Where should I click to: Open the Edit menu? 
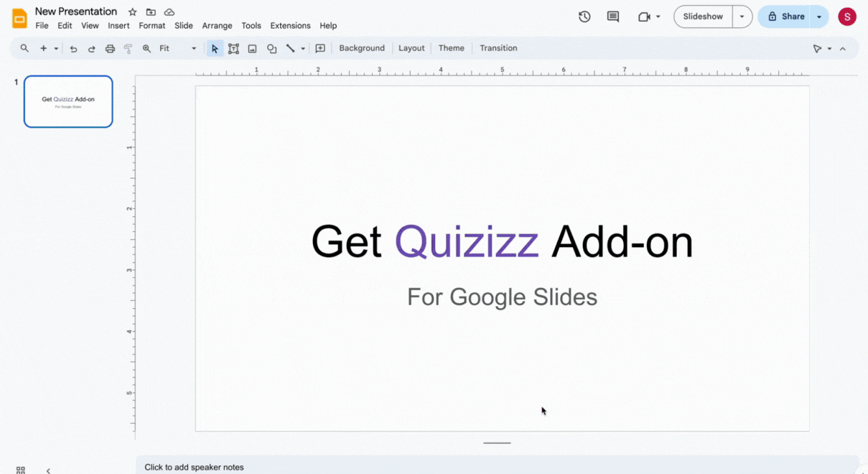point(65,26)
